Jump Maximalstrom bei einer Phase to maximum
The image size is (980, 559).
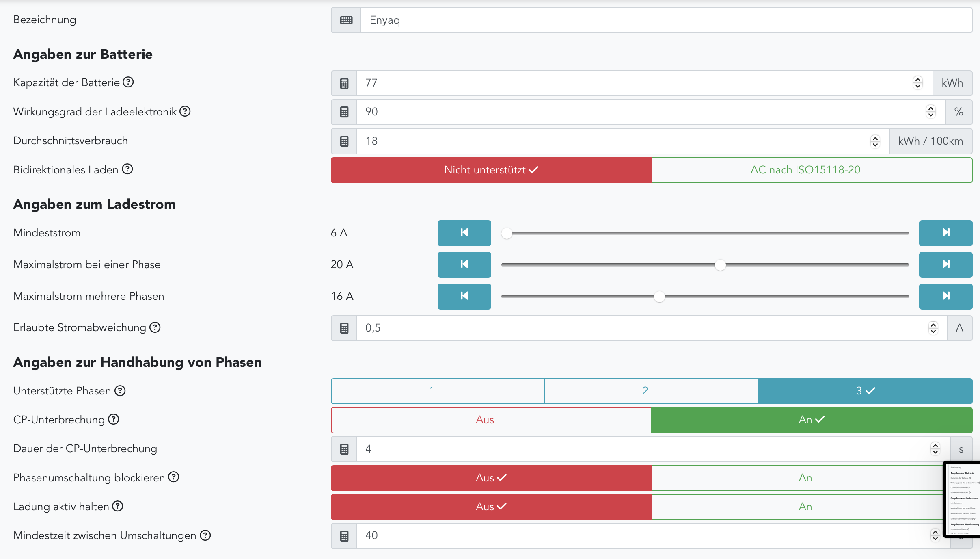945,264
